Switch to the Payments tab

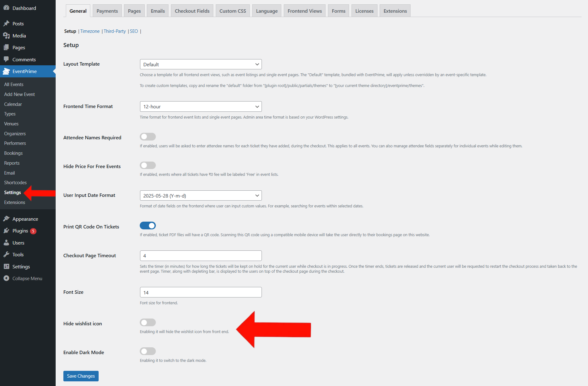107,11
